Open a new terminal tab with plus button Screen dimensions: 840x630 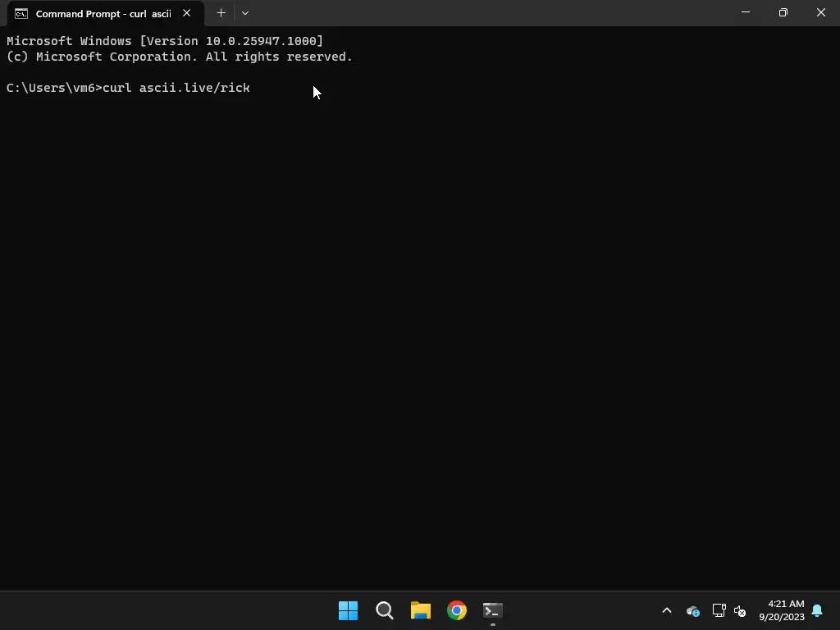pyautogui.click(x=221, y=13)
